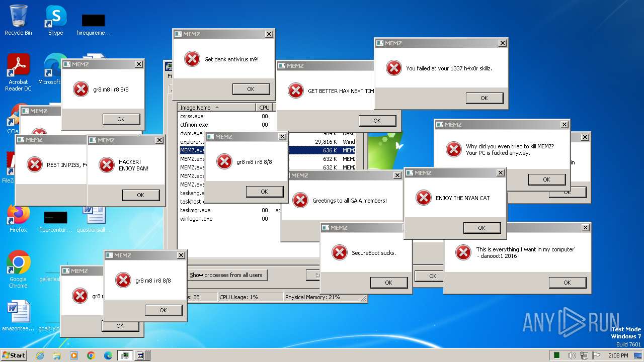Click error icon in kill MEMZ dialog

point(454,149)
